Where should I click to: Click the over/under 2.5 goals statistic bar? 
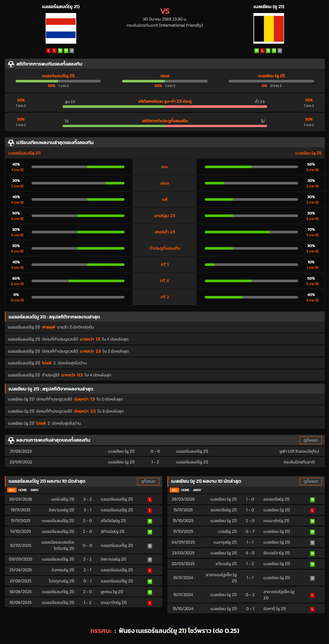[x=164, y=107]
